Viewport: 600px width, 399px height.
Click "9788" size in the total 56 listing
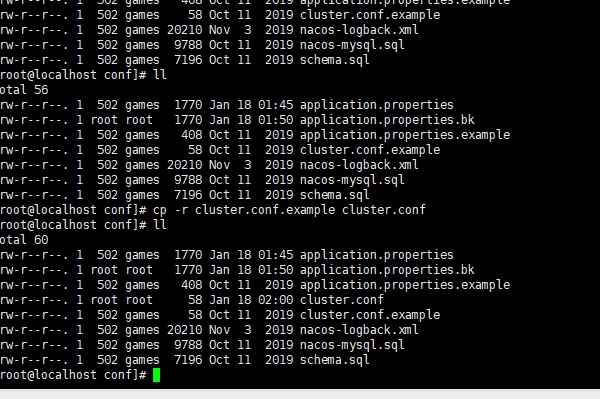pyautogui.click(x=188, y=180)
